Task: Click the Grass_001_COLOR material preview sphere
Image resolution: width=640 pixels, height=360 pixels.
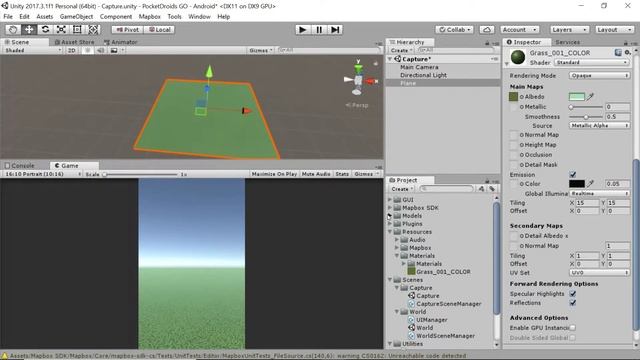Action: point(518,57)
